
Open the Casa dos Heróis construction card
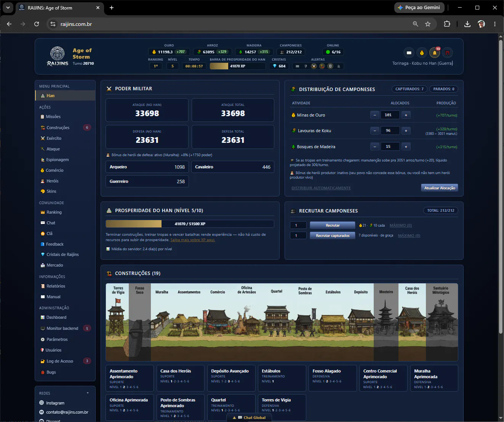coord(180,378)
